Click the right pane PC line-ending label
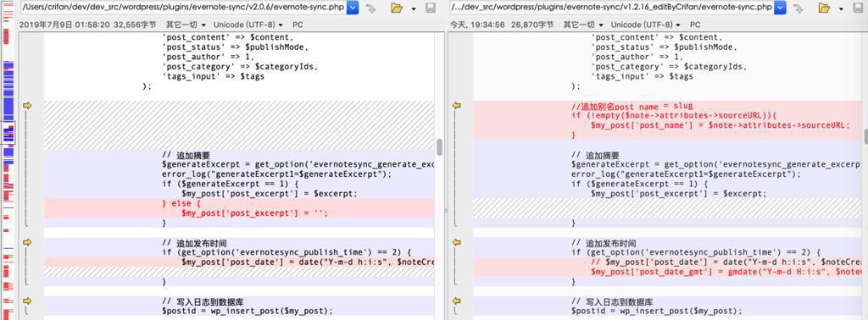This screenshot has width=868, height=320. 695,25
